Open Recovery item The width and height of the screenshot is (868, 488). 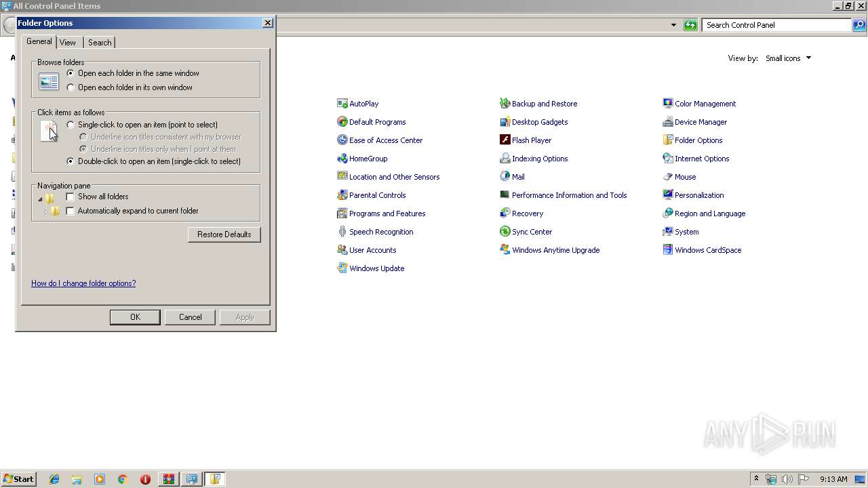[521, 213]
